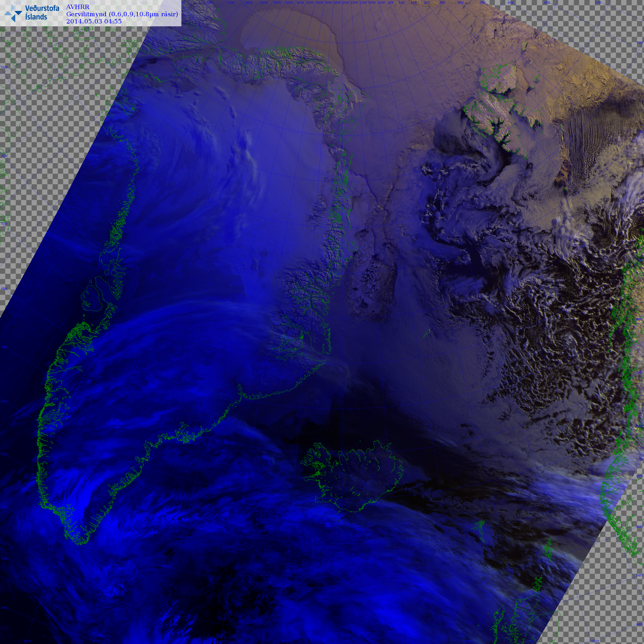This screenshot has width=644, height=644.
Task: Click the 50E longitude label
Action: (598, 3)
